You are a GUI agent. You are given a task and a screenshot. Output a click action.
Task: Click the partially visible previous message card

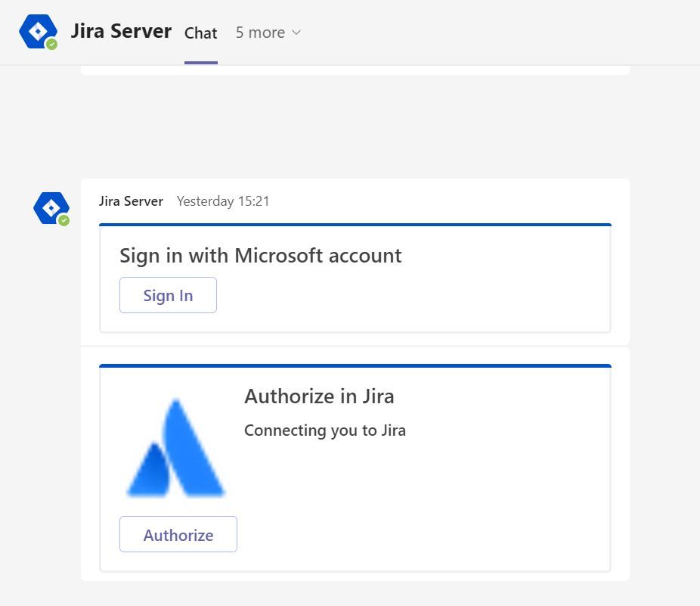click(355, 70)
